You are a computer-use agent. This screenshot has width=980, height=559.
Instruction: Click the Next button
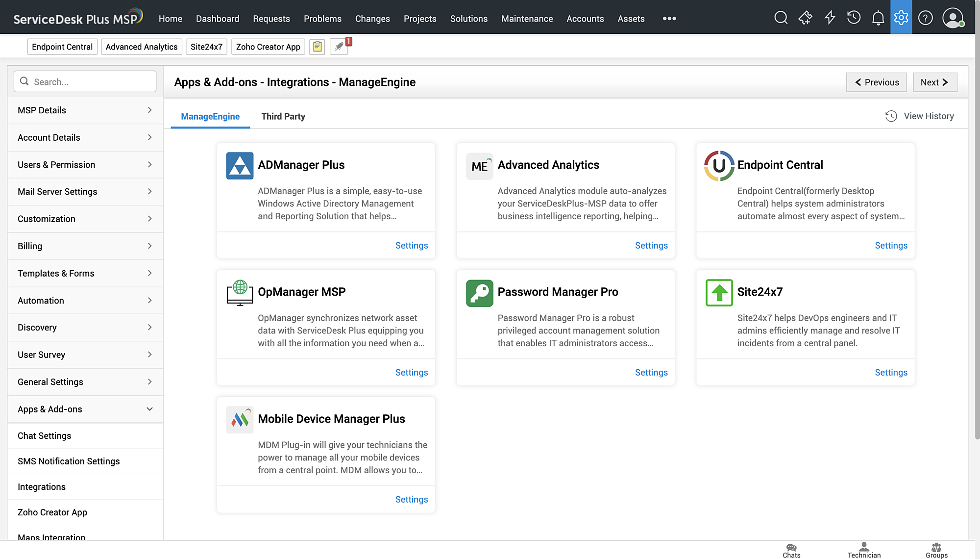pyautogui.click(x=934, y=82)
